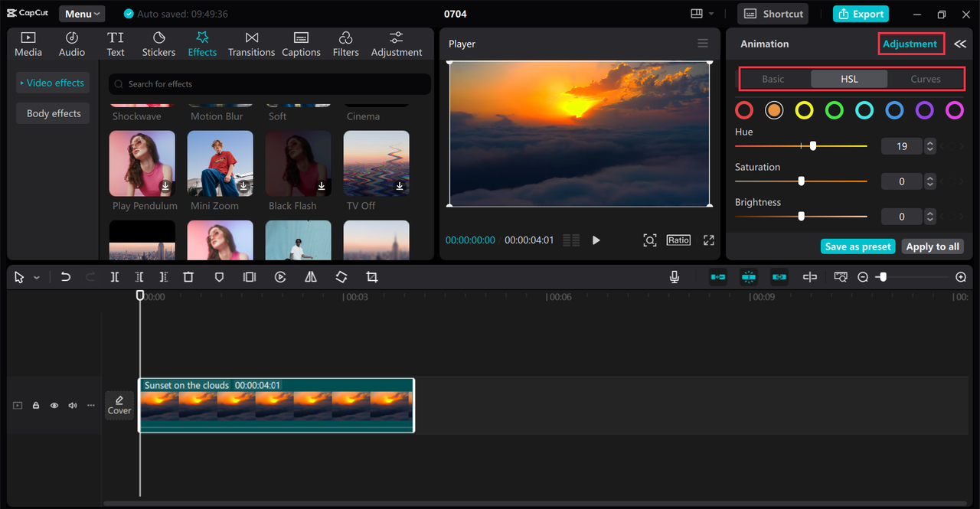
Task: Open the Captions tab
Action: [x=301, y=44]
